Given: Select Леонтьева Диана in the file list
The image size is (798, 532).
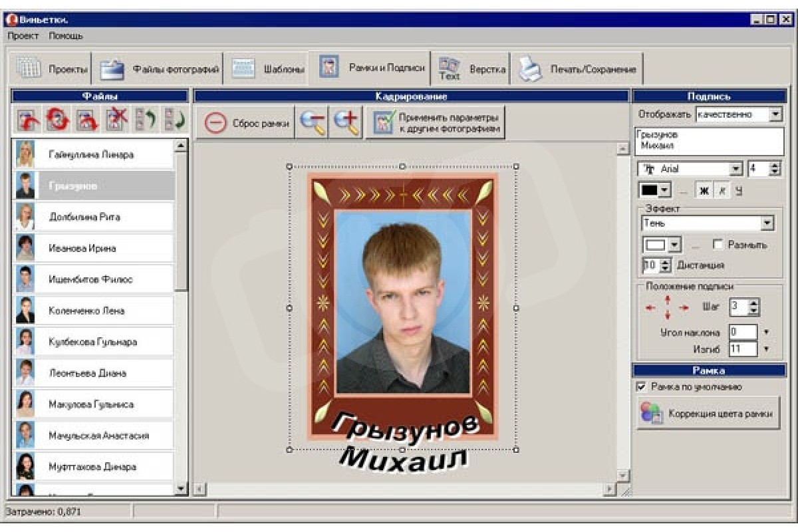Looking at the screenshot, I should click(x=94, y=373).
